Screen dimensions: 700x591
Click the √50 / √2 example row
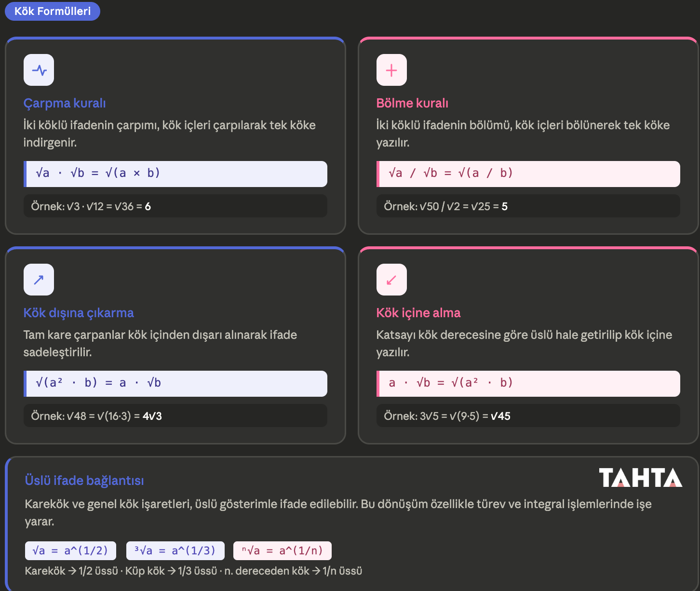click(x=528, y=206)
